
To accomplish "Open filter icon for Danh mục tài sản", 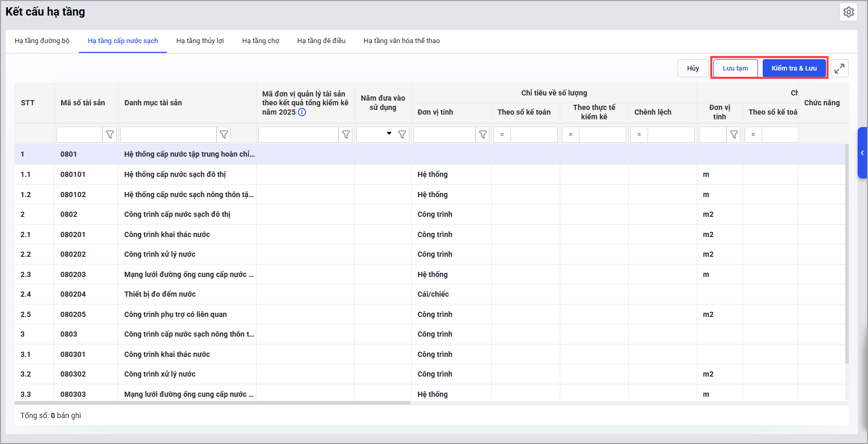I will [x=224, y=135].
